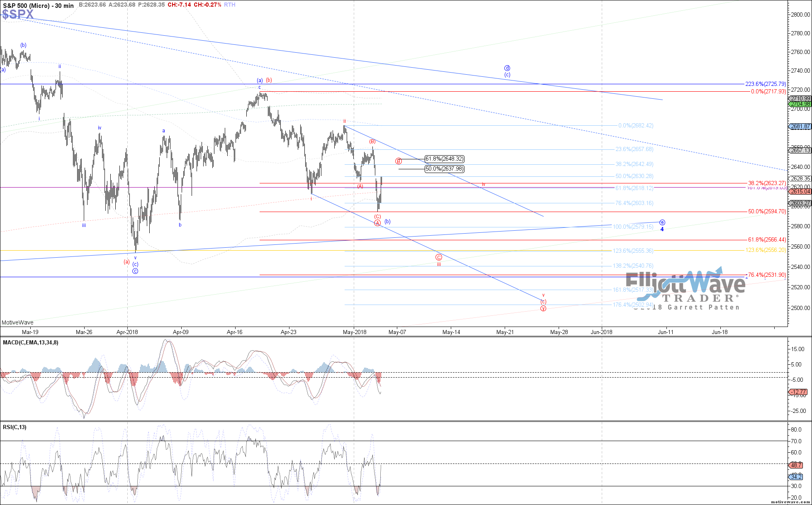812x505 pixels.
Task: Click the red circled B wave marker
Action: click(399, 161)
